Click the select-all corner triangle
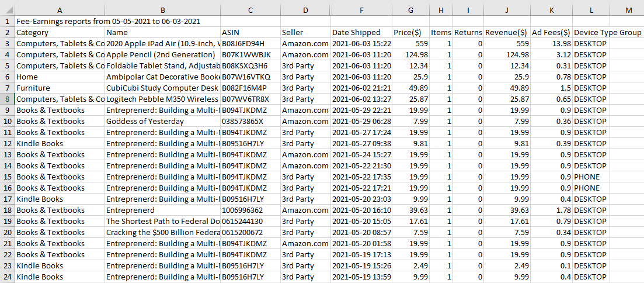 click(x=8, y=11)
